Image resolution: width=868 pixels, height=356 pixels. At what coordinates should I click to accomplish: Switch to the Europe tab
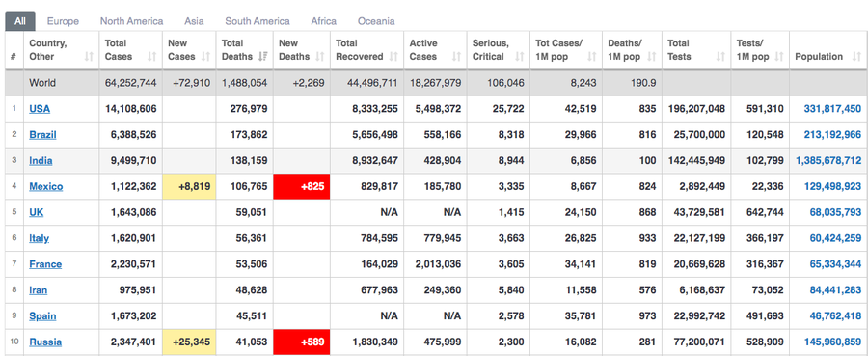[63, 21]
